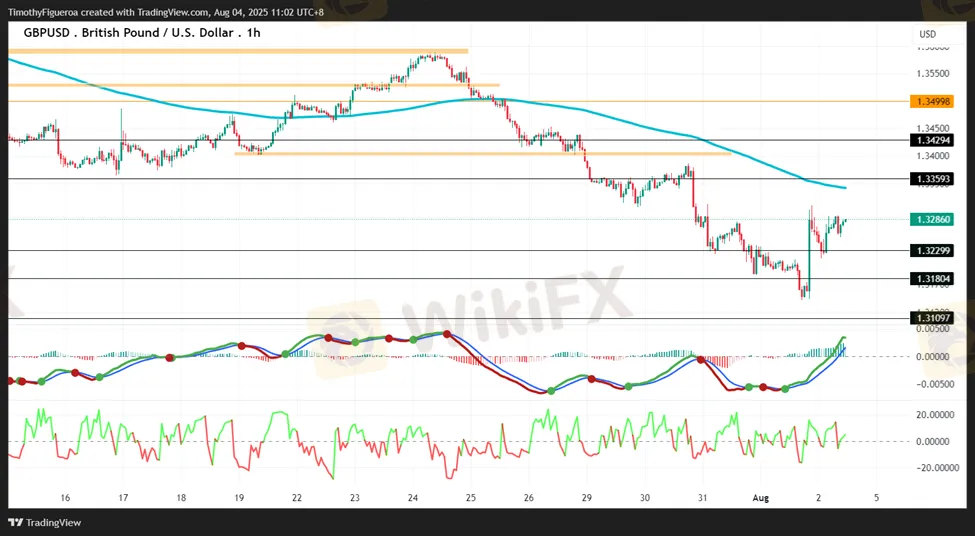
Task: Click date label 22 on time axis
Action: [x=297, y=498]
